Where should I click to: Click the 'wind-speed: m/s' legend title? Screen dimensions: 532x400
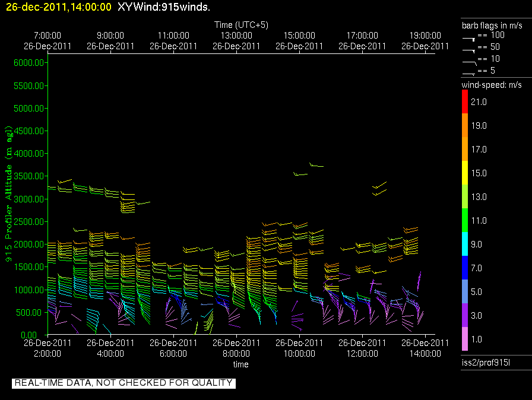point(492,85)
